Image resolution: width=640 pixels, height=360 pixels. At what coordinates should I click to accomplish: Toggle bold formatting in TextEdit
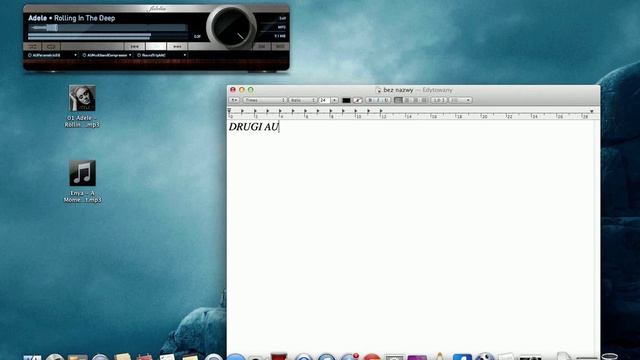click(370, 100)
